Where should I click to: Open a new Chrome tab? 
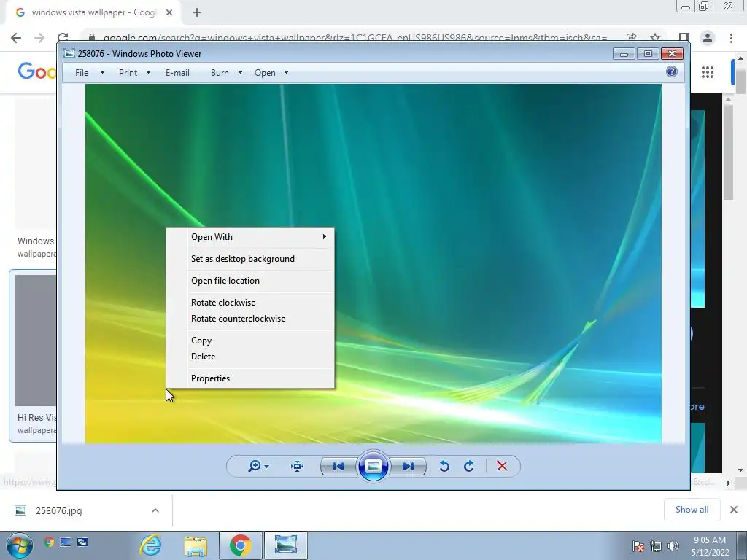197,13
